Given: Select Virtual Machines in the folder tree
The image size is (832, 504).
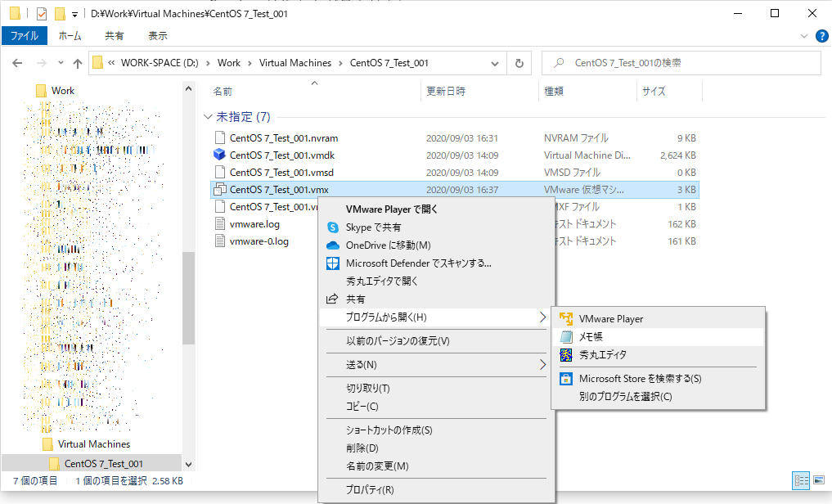Looking at the screenshot, I should [x=94, y=444].
